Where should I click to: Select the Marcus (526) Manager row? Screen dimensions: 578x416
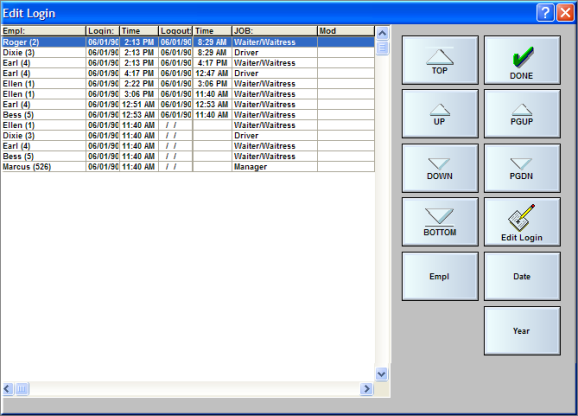188,167
